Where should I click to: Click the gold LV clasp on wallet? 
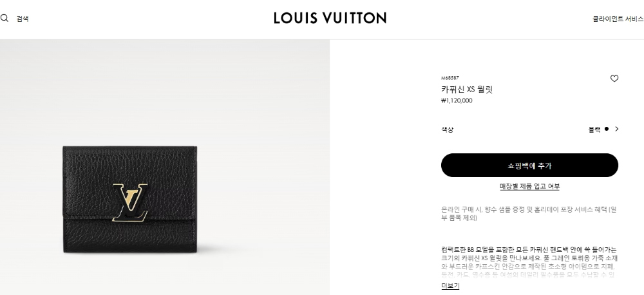pos(130,202)
